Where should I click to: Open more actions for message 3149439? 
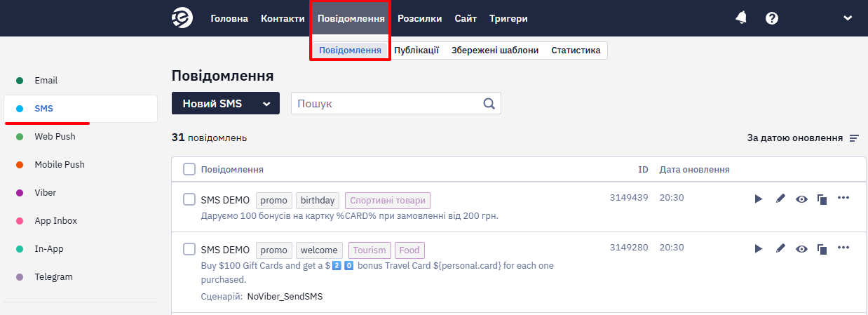tap(843, 198)
